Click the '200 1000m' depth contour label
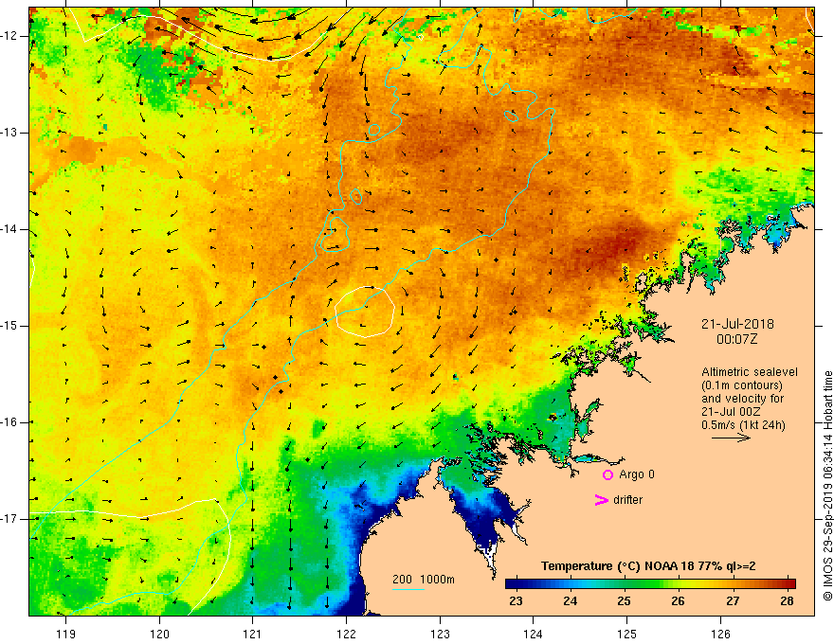The width and height of the screenshot is (834, 644). [x=424, y=580]
